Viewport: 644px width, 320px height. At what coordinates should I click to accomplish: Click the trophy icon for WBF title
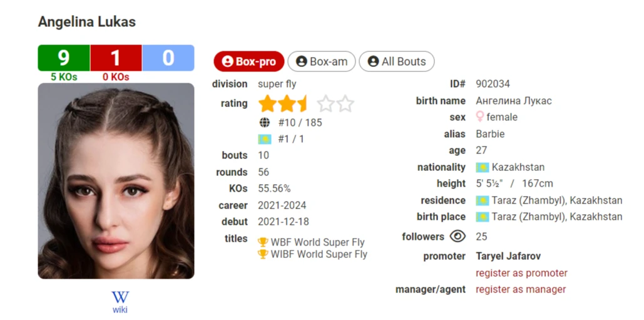point(263,242)
